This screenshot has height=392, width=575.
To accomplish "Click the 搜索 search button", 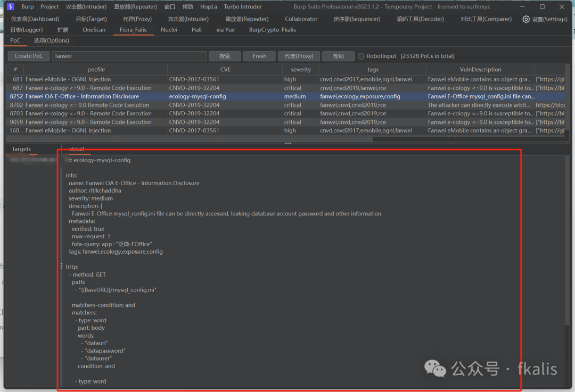I will 225,56.
